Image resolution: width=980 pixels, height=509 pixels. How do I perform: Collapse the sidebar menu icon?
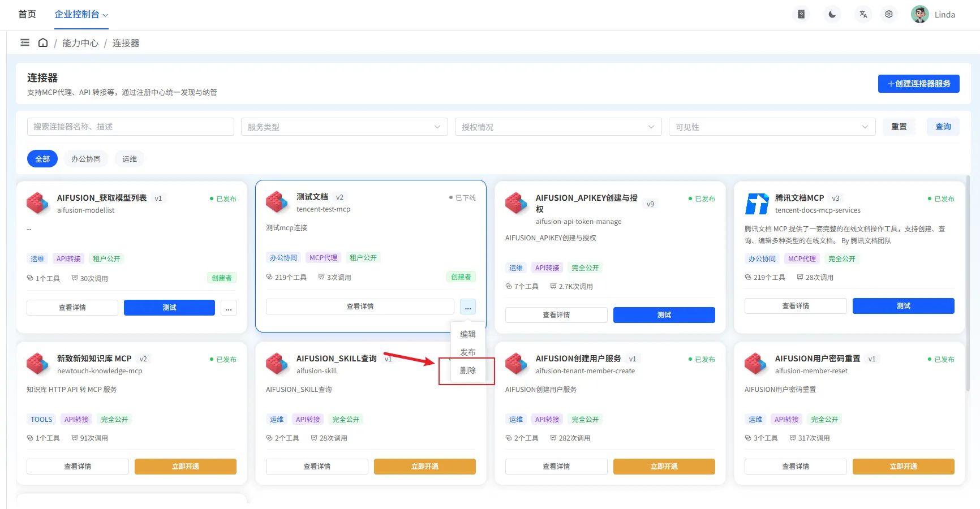coord(25,42)
